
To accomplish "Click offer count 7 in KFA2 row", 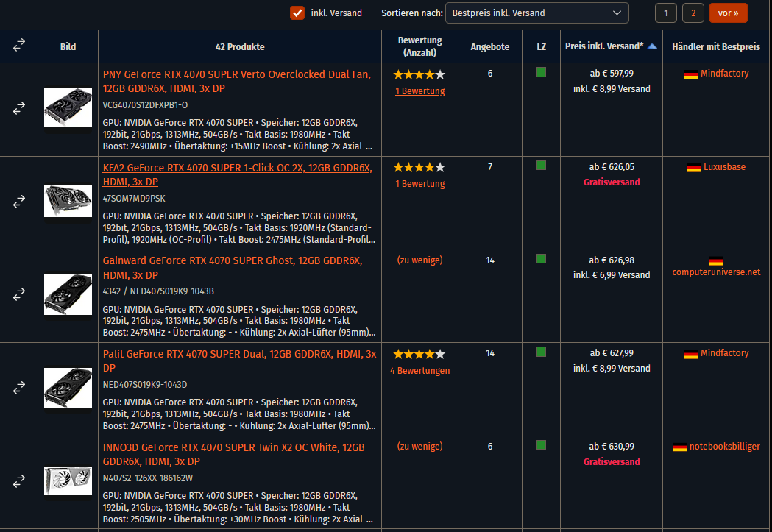I will point(490,167).
